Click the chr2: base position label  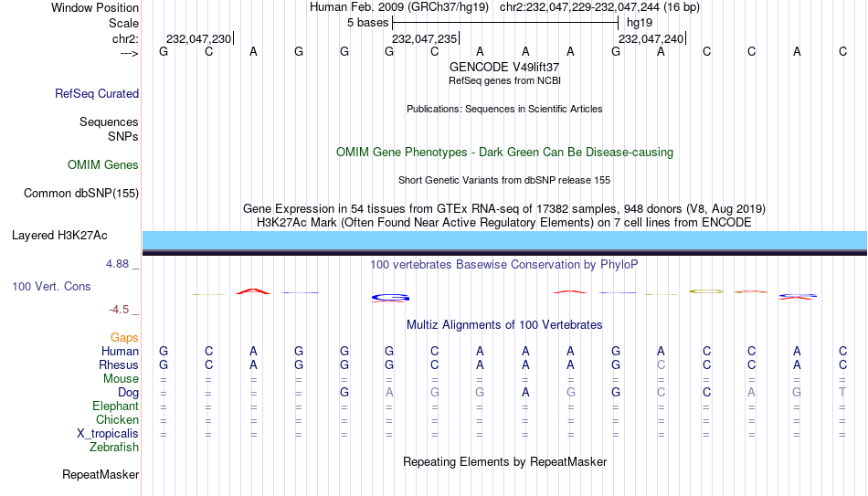[x=126, y=38]
